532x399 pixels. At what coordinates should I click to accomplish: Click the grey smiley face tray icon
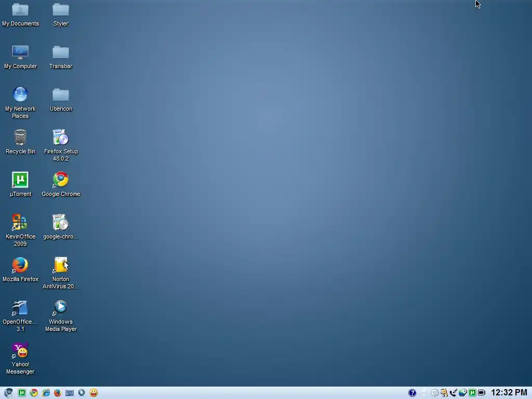[435, 393]
